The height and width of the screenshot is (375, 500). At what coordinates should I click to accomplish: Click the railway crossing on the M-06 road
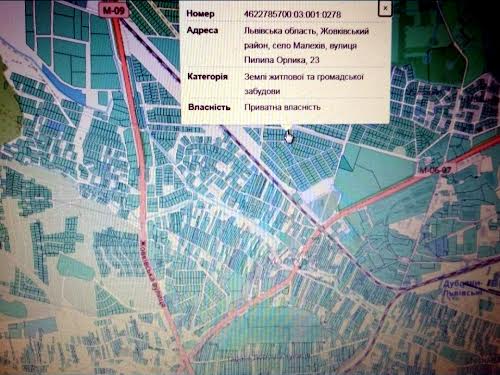coord(322,228)
